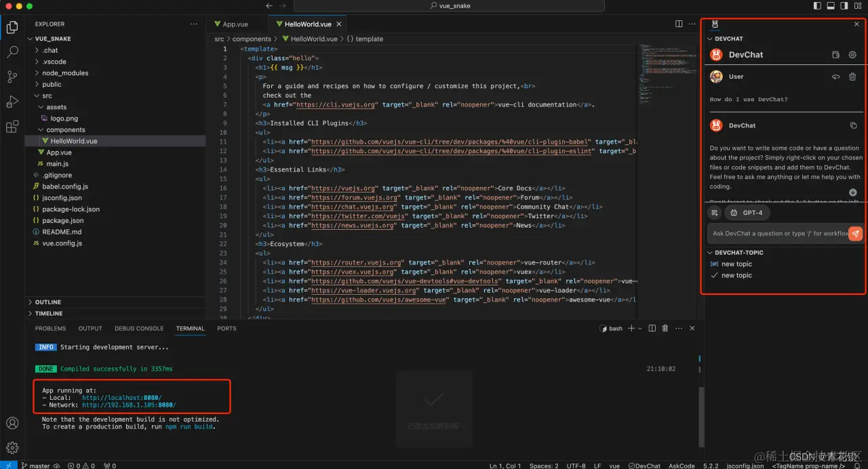
Task: Expand the TIMELINE section
Action: (x=115, y=314)
